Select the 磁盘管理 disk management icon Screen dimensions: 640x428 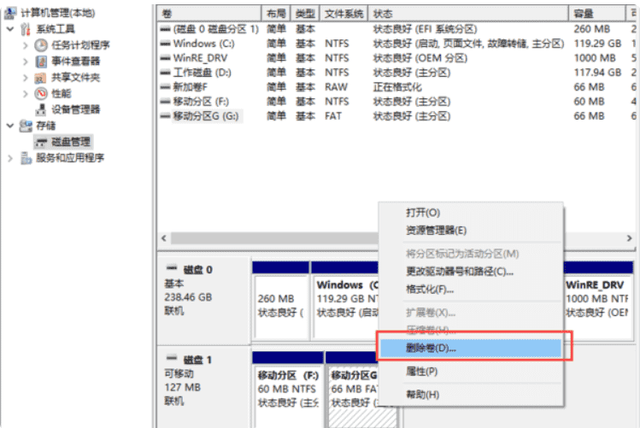click(x=41, y=142)
